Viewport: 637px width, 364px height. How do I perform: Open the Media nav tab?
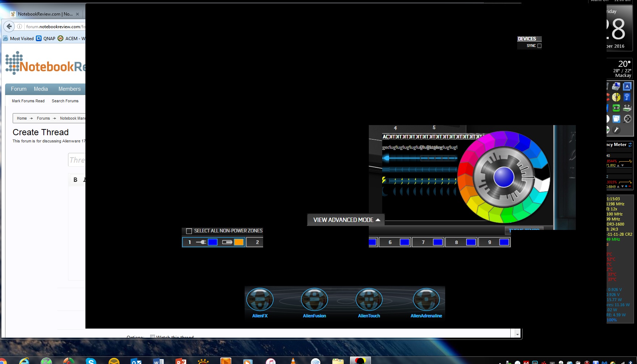tap(41, 89)
